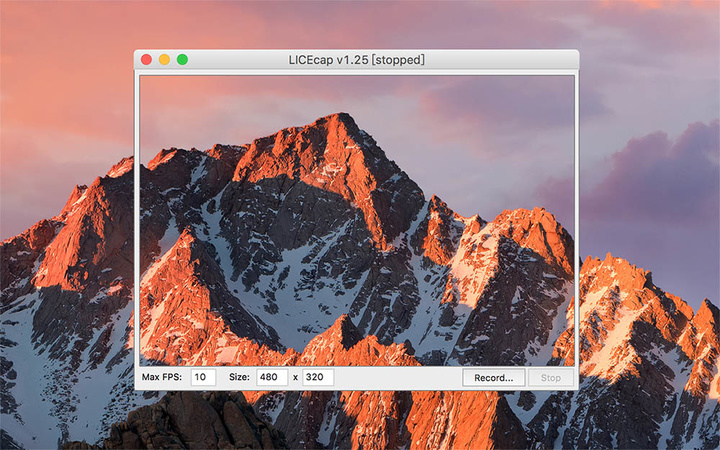The image size is (720, 450).
Task: Minimize LICEcap using the yellow button
Action: [164, 59]
